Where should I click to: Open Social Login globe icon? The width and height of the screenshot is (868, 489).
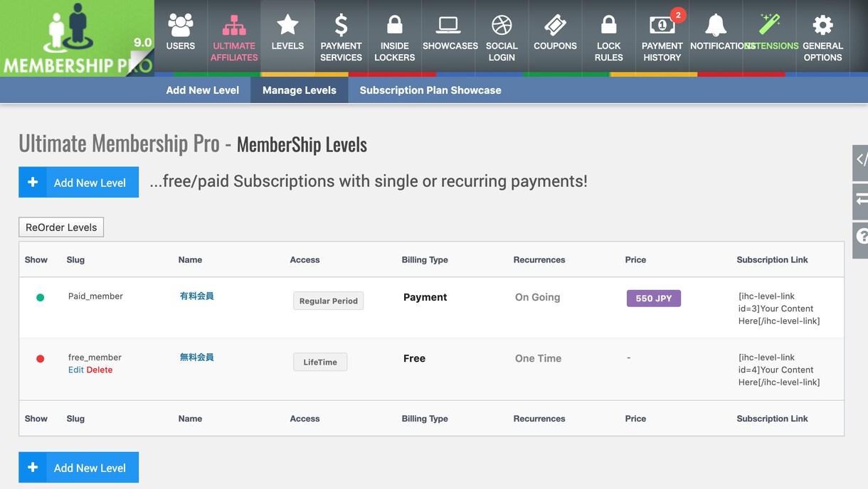[502, 26]
